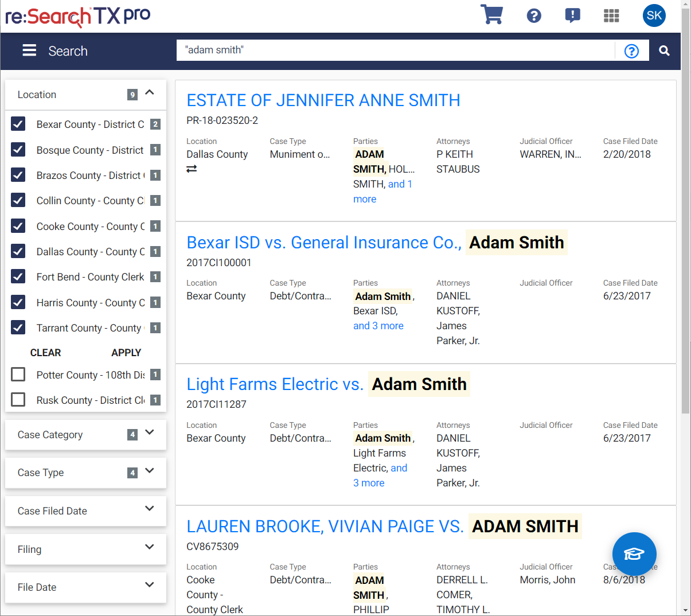Open Bexar ISD vs. General Insurance case
Image resolution: width=691 pixels, height=616 pixels.
377,243
